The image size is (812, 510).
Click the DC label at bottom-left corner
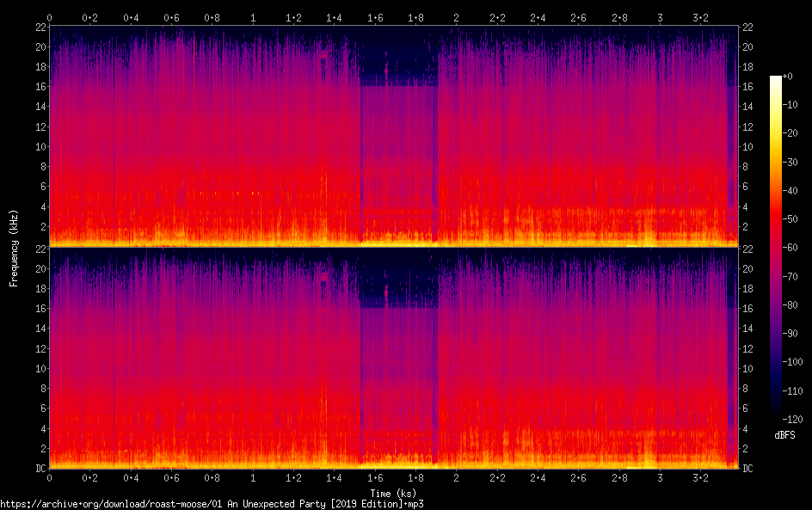coord(40,469)
